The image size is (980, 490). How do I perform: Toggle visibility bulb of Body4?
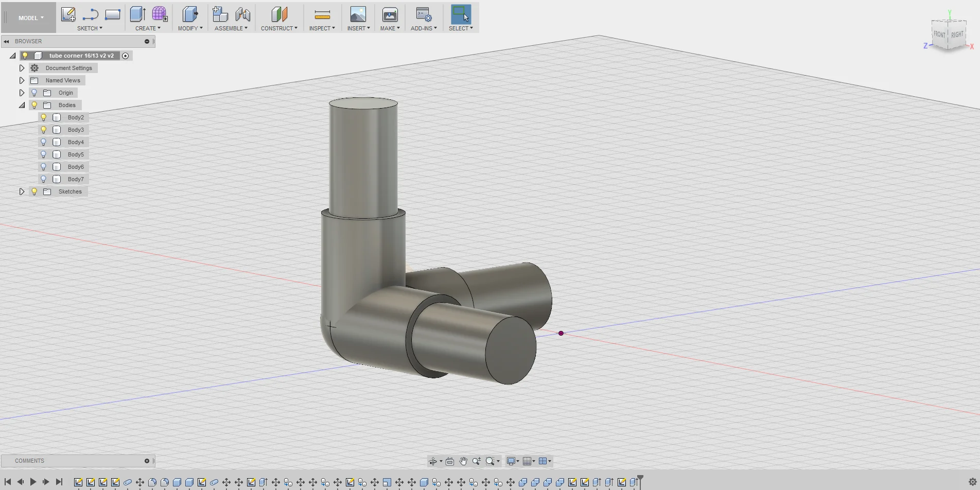coord(44,142)
